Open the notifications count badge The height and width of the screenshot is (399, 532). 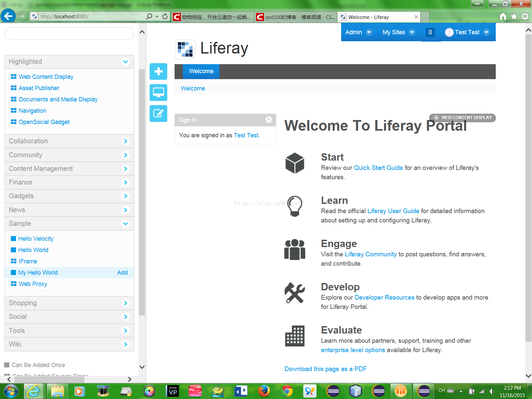pyautogui.click(x=430, y=32)
